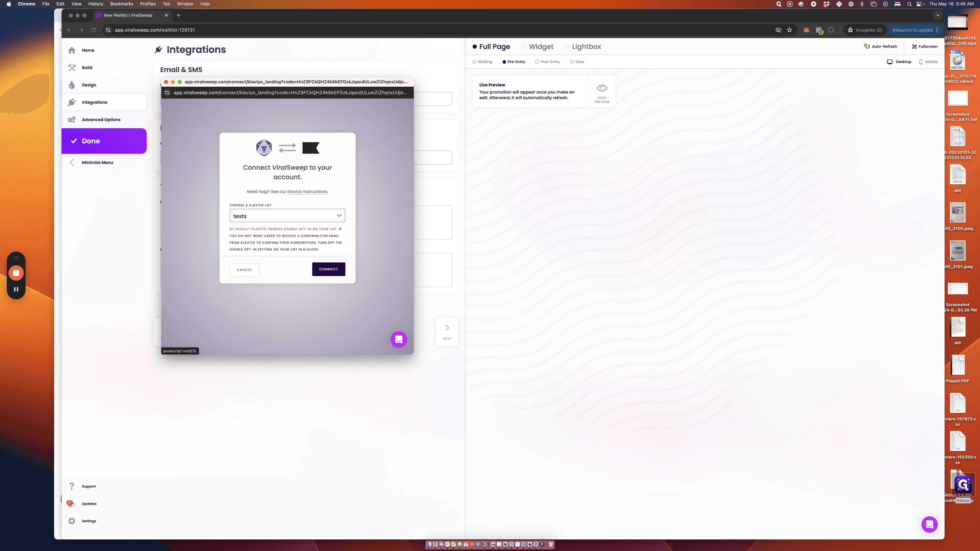Open the Design section droplet icon
Viewport: 980px width, 551px height.
[71, 85]
